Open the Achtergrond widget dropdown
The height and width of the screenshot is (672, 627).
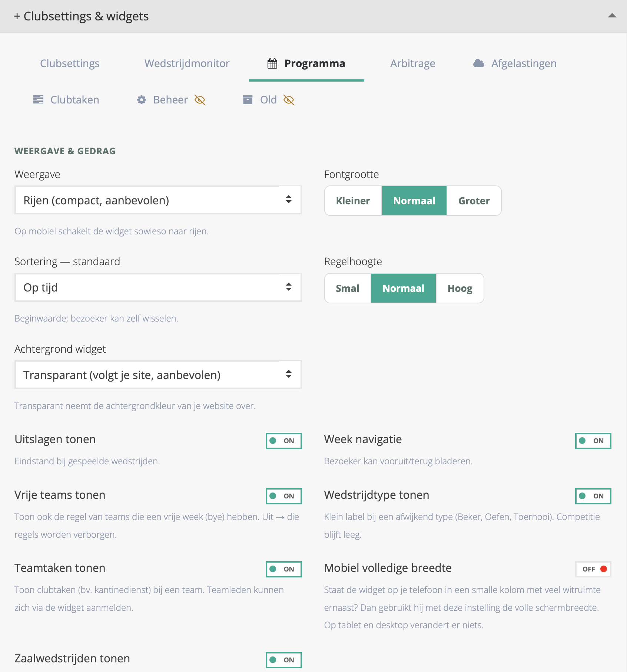158,375
